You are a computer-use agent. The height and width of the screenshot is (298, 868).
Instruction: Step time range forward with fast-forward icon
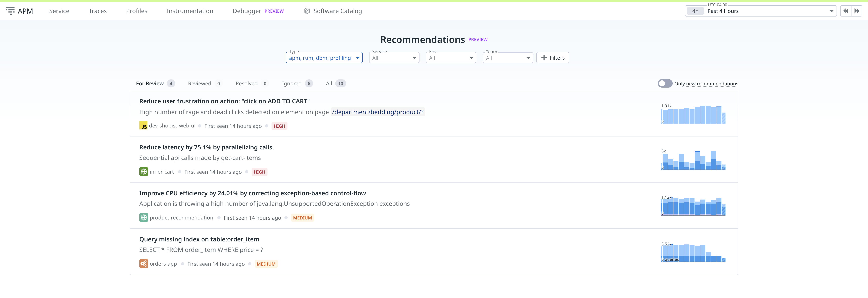[857, 11]
